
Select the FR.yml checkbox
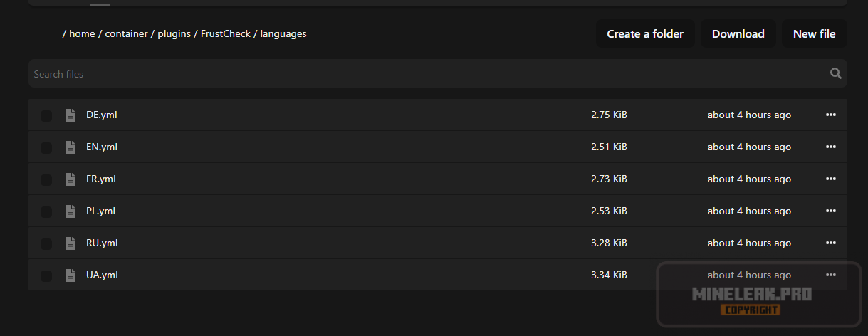click(46, 179)
